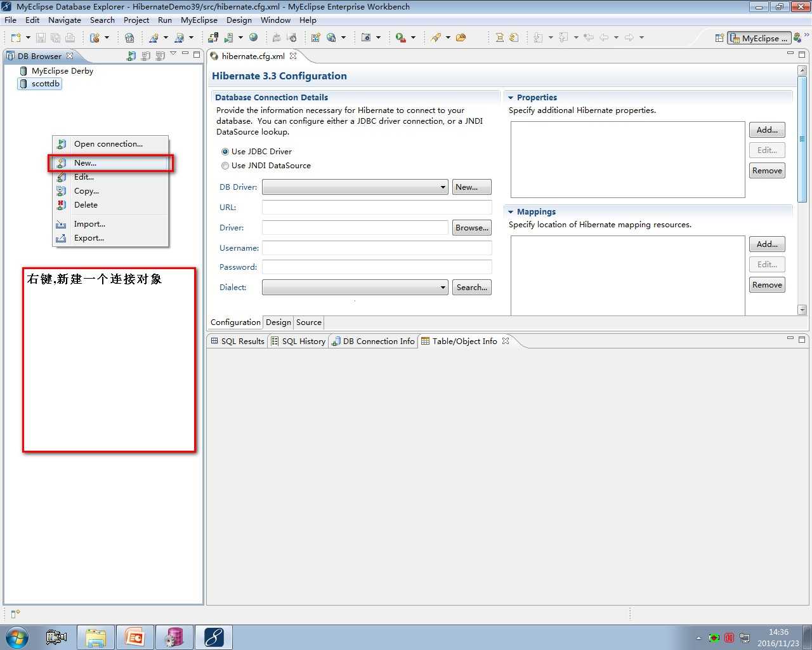812x650 pixels.
Task: Open Windows Start menu orb
Action: click(x=17, y=637)
